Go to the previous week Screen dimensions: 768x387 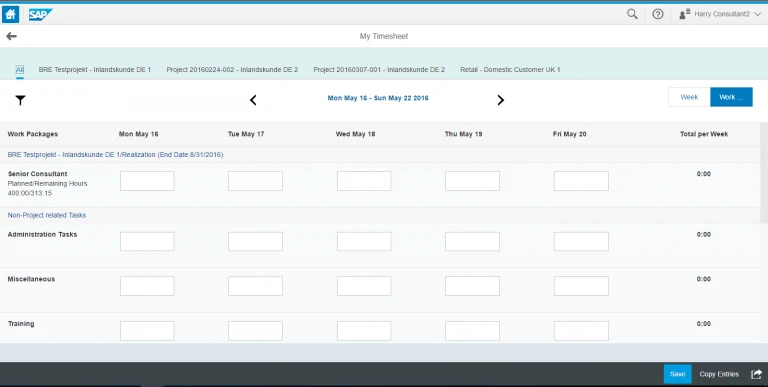click(x=253, y=100)
